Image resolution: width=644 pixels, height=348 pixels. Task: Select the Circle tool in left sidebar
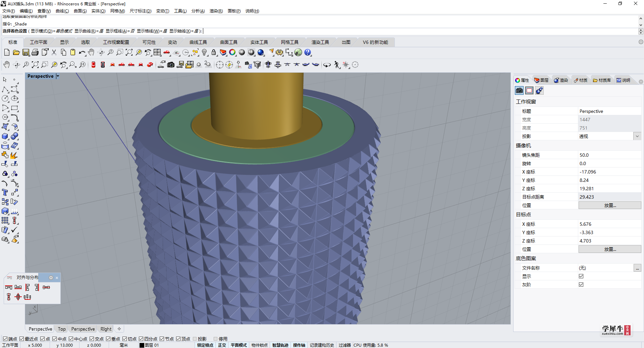coord(5,98)
